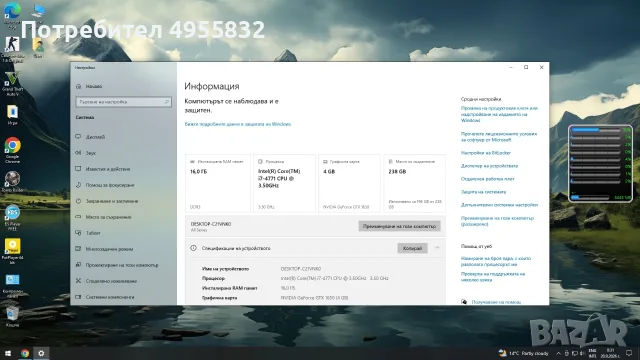Click the Копирай button
This screenshot has width=640, height=360.
[x=412, y=248]
